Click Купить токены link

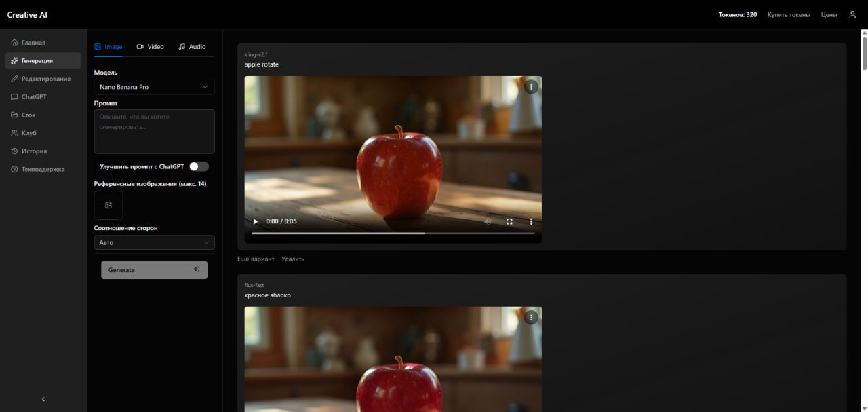coord(789,14)
